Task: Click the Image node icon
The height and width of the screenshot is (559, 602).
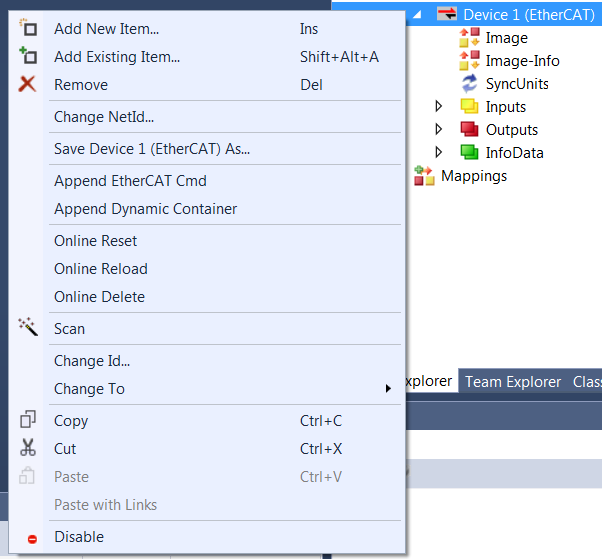Action: (470, 37)
